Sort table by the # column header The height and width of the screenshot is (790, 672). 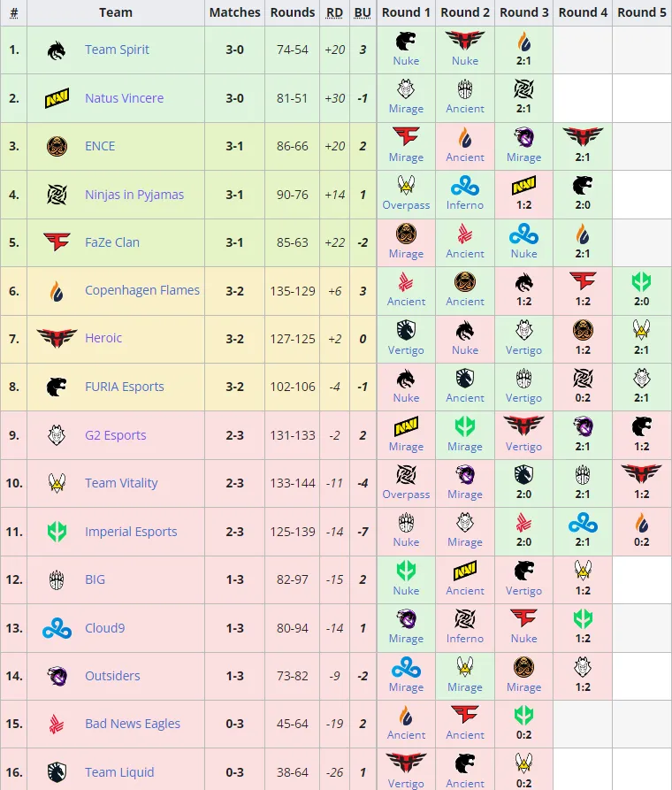click(x=14, y=12)
